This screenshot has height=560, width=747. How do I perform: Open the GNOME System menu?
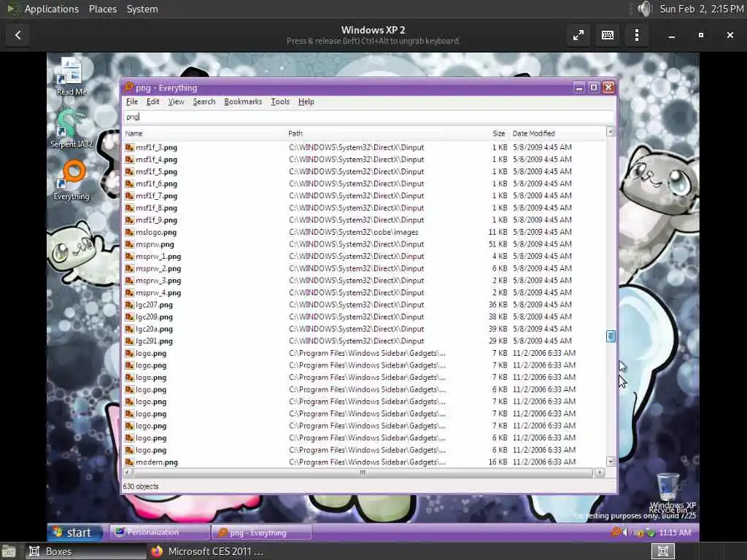click(x=142, y=9)
